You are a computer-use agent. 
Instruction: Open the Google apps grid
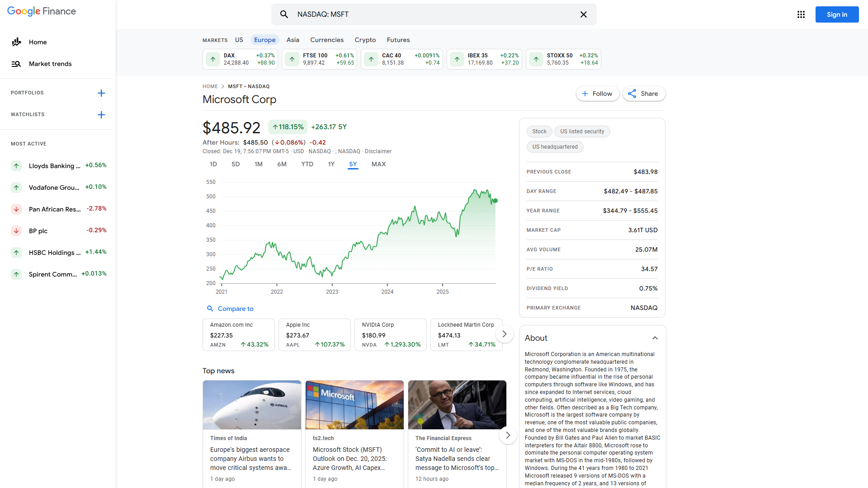tap(801, 14)
